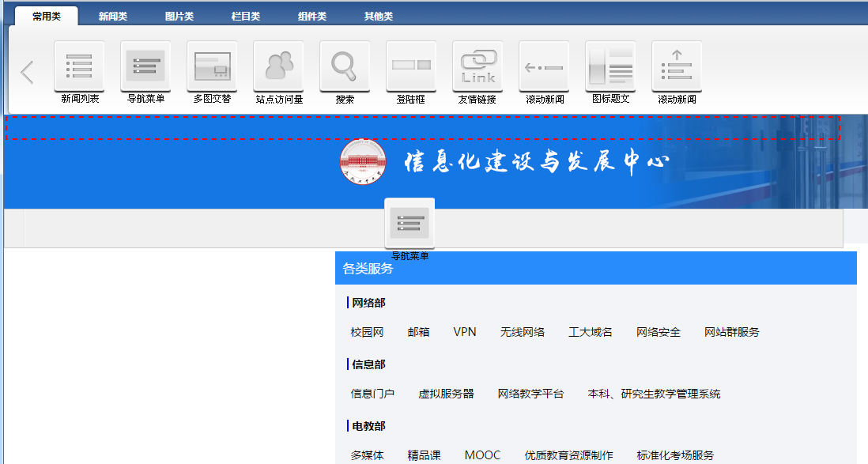The width and height of the screenshot is (868, 464).
Task: Open the 其他类 tab
Action: (379, 17)
